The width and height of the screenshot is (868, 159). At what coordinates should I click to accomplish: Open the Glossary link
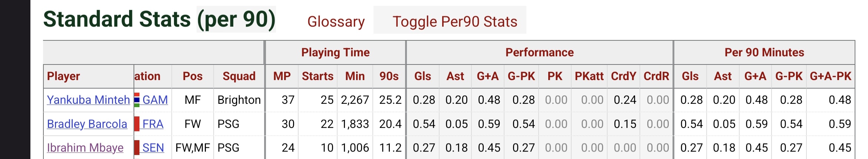(x=336, y=21)
